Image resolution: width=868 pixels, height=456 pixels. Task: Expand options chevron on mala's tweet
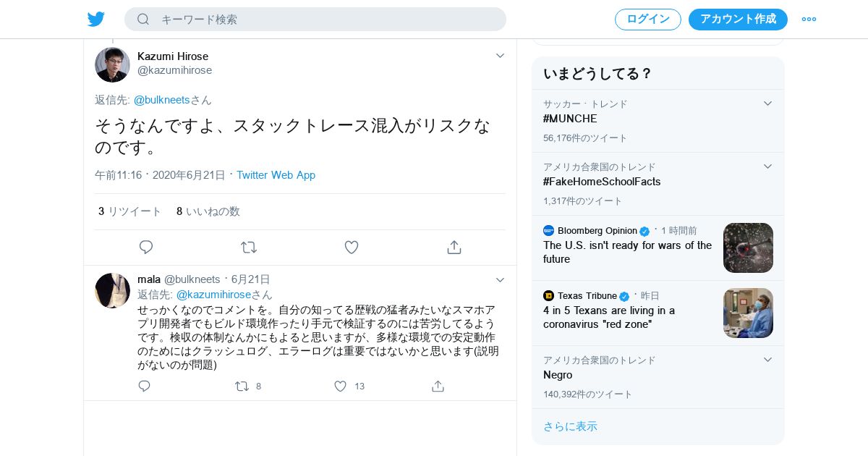[x=500, y=280]
